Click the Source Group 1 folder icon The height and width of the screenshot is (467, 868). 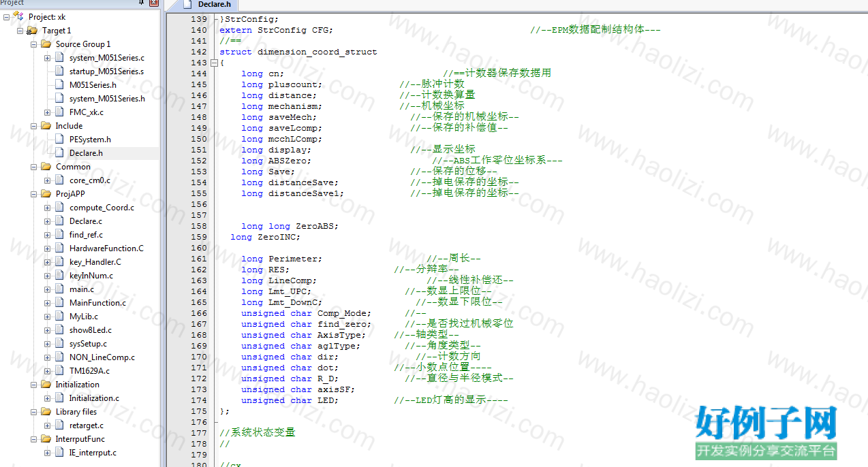(x=46, y=44)
